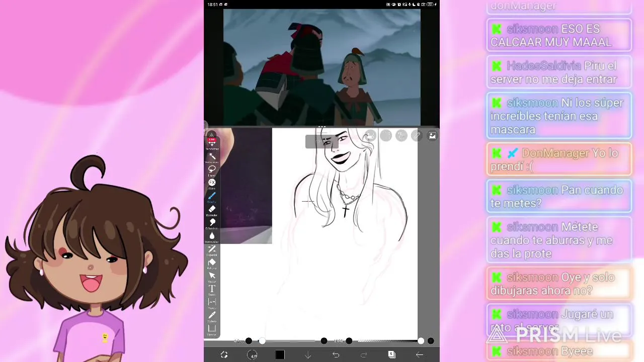Select the Special pen tool
The width and height of the screenshot is (644, 362).
pyautogui.click(x=212, y=250)
